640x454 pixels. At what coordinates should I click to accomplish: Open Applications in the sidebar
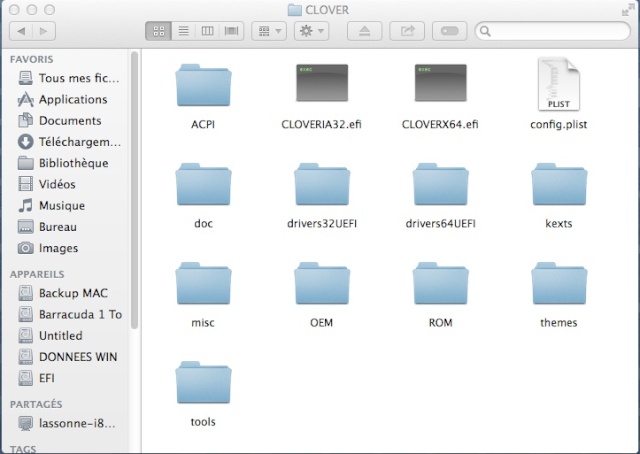(x=63, y=99)
